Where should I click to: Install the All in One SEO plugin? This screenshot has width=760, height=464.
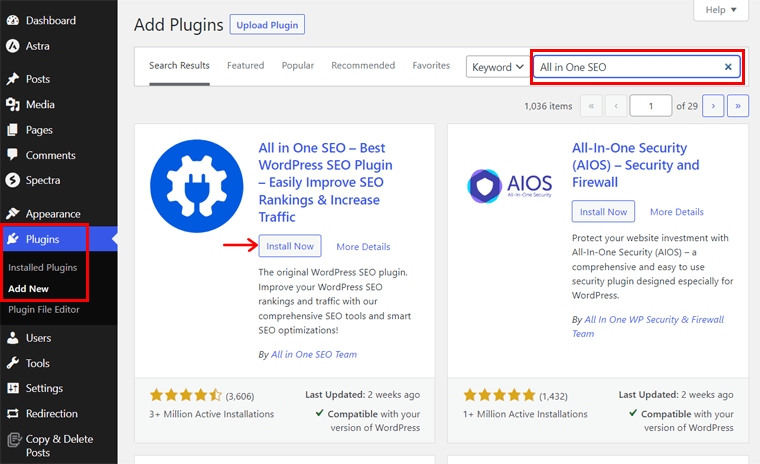[x=290, y=246]
